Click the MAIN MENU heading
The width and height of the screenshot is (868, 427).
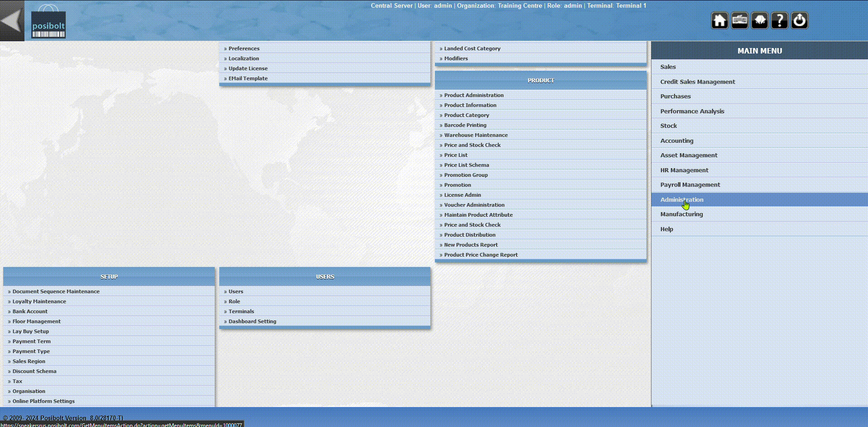click(760, 51)
